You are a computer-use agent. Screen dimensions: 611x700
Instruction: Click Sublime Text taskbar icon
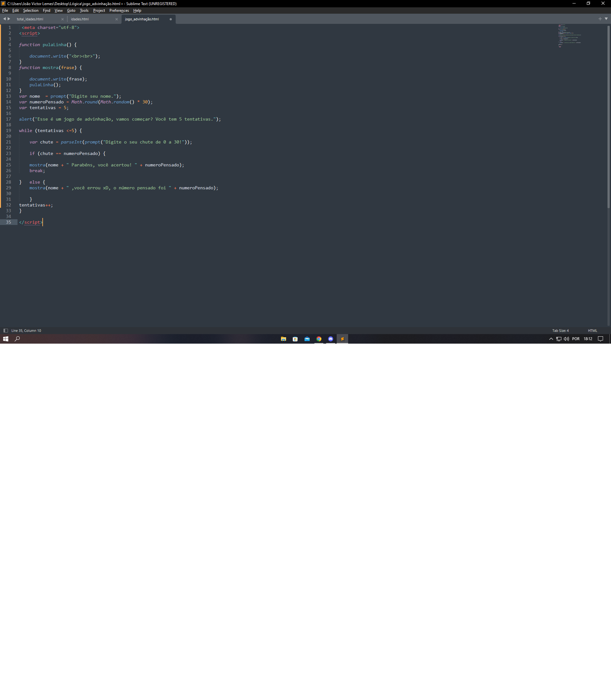[x=342, y=339]
